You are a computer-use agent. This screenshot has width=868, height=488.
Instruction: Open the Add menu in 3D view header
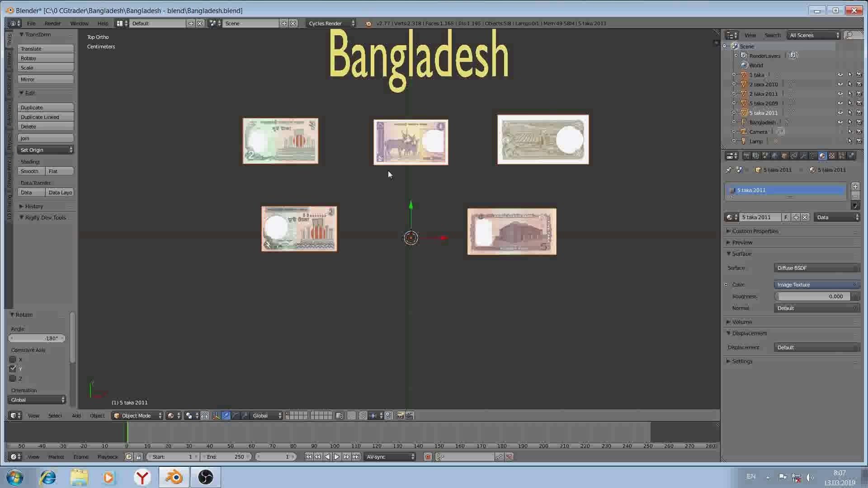[76, 416]
